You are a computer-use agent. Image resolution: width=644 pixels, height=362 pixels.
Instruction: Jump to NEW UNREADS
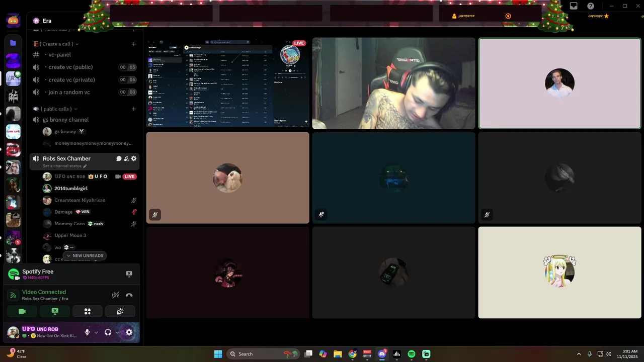pos(84,255)
